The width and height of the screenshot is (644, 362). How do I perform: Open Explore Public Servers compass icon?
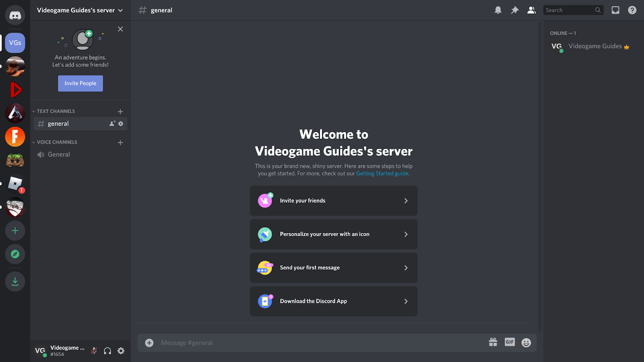tap(15, 254)
